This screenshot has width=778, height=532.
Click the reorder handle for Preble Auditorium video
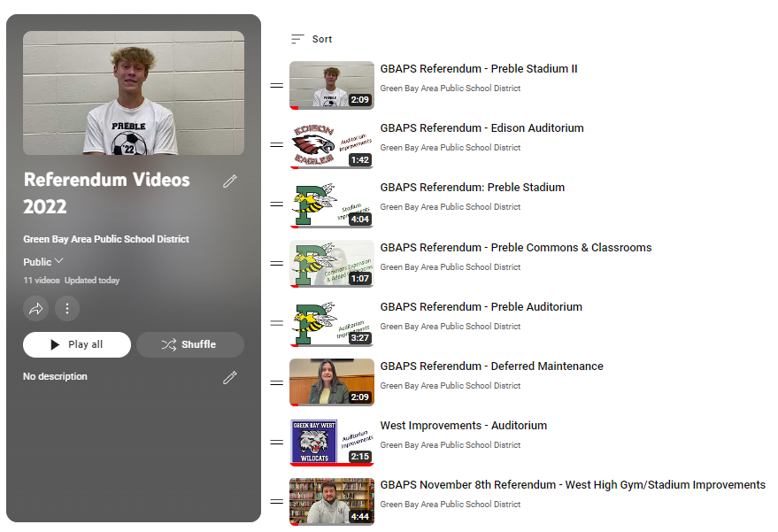pyautogui.click(x=276, y=323)
